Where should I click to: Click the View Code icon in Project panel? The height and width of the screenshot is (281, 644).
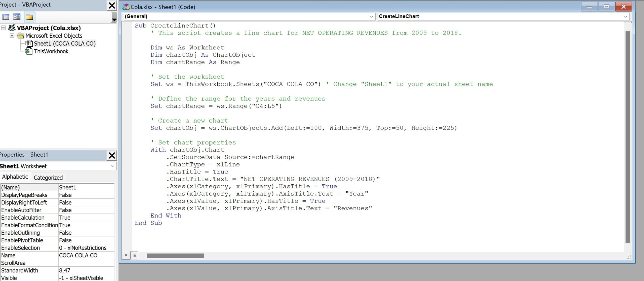point(6,17)
